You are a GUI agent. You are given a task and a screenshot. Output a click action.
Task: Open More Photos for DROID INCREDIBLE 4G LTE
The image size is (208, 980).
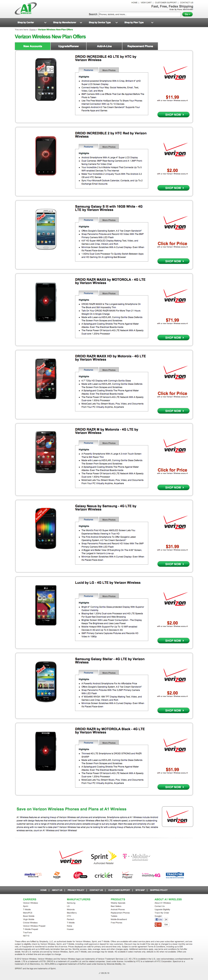click(109, 70)
